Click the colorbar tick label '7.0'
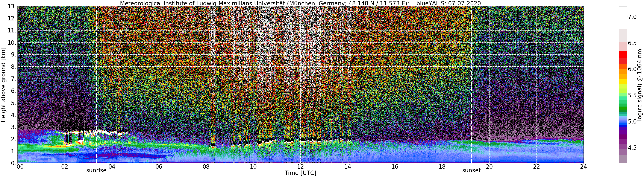Image resolution: width=644 pixels, height=177 pixels. [x=632, y=17]
